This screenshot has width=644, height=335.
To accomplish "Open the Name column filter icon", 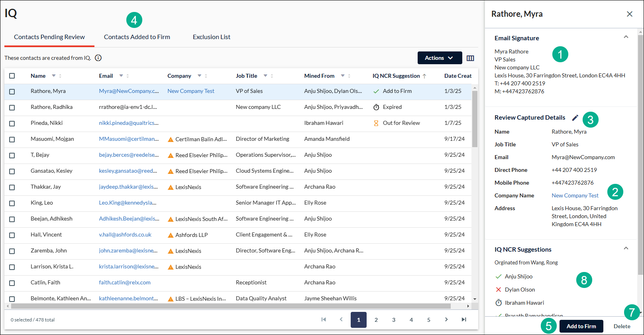I will tap(53, 76).
